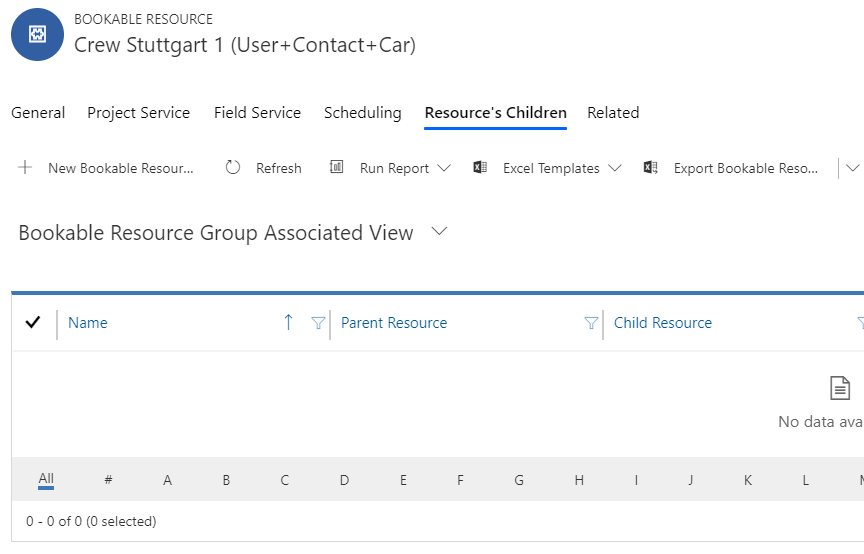The height and width of the screenshot is (554, 864).
Task: Click Export Bookable Reso... command
Action: click(746, 168)
